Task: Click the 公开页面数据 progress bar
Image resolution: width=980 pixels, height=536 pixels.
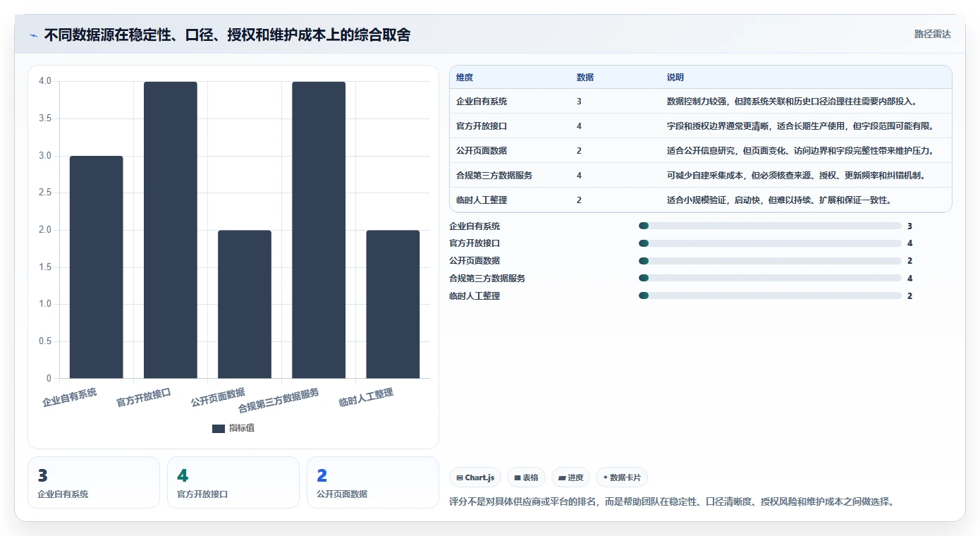Action: pos(770,261)
